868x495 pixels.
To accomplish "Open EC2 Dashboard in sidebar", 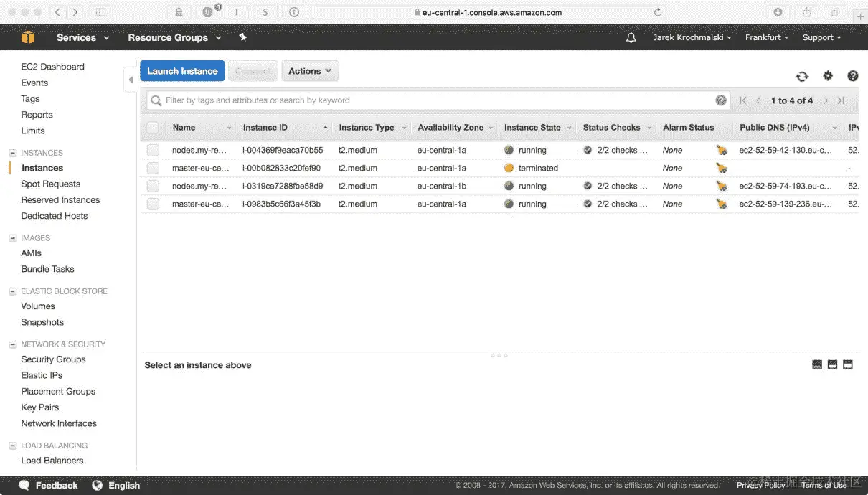I will [x=52, y=67].
